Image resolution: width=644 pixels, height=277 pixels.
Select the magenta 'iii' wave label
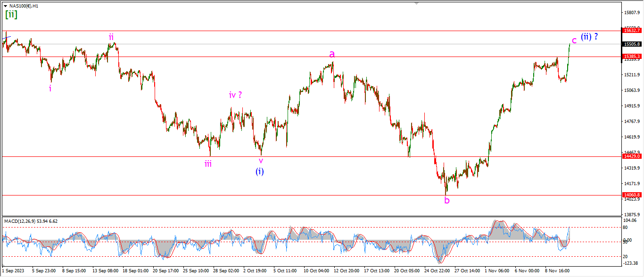208,163
